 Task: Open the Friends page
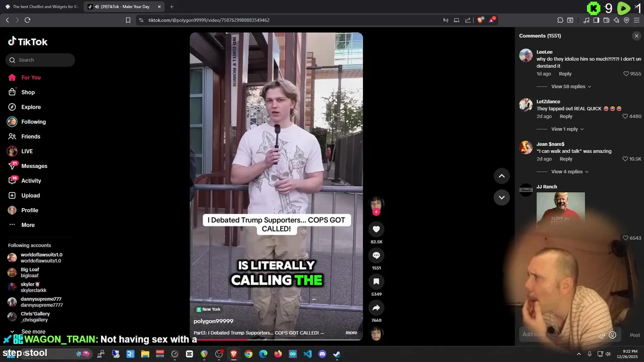[31, 136]
